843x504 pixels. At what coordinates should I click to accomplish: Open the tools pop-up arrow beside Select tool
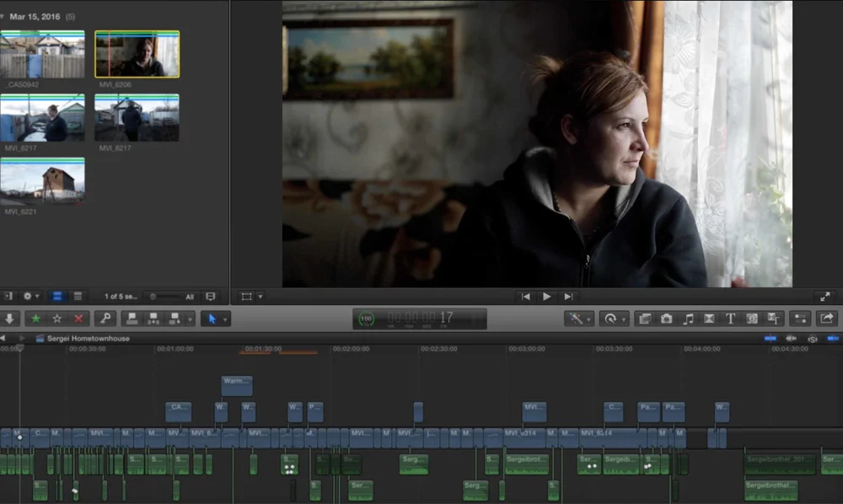[225, 319]
